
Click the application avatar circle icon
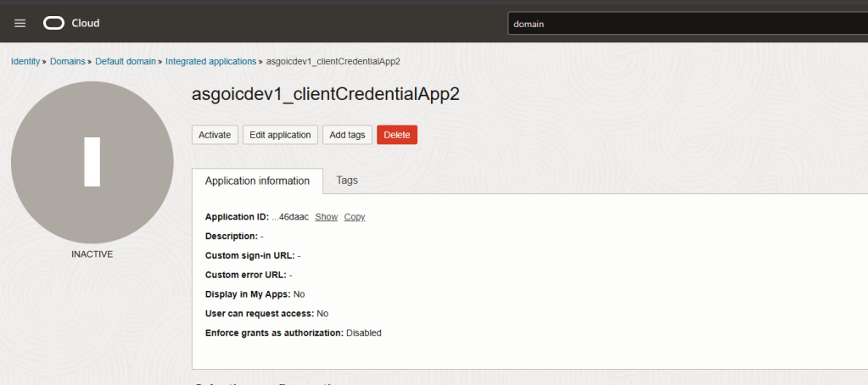[92, 162]
